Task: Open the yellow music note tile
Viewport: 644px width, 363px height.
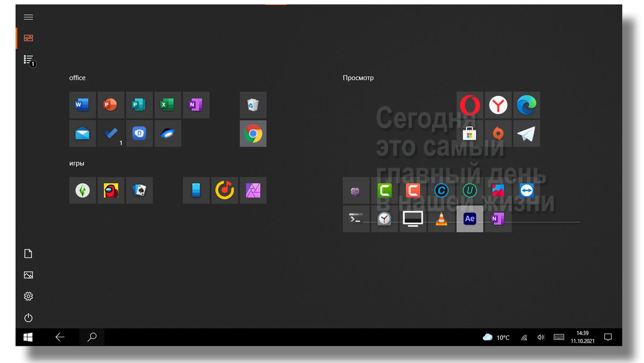Action: point(225,190)
